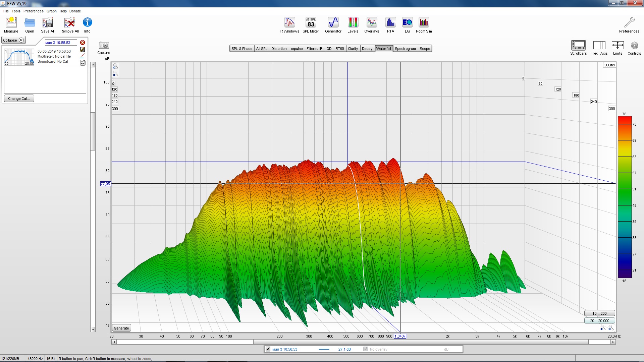
Task: Launch the signal Generator
Action: point(333,23)
